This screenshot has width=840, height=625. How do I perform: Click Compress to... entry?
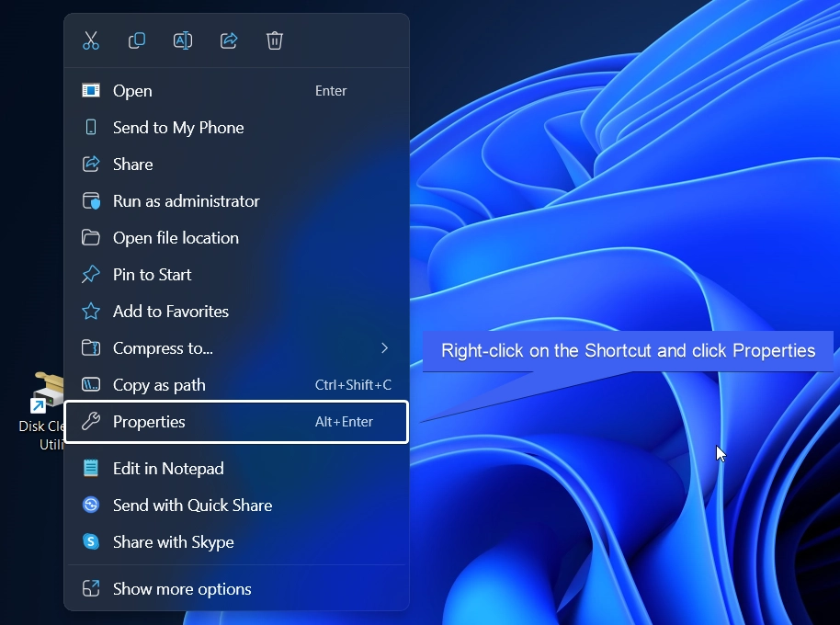click(236, 348)
